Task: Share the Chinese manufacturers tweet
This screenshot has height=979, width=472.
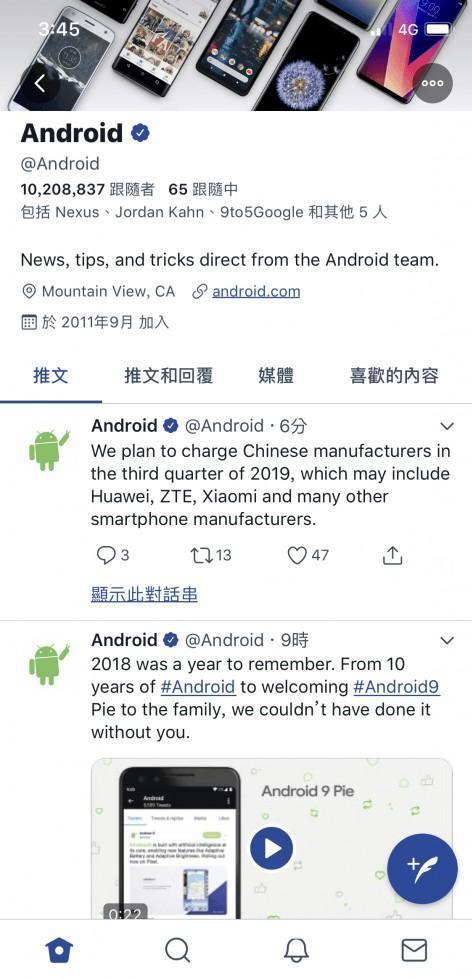Action: coord(392,555)
